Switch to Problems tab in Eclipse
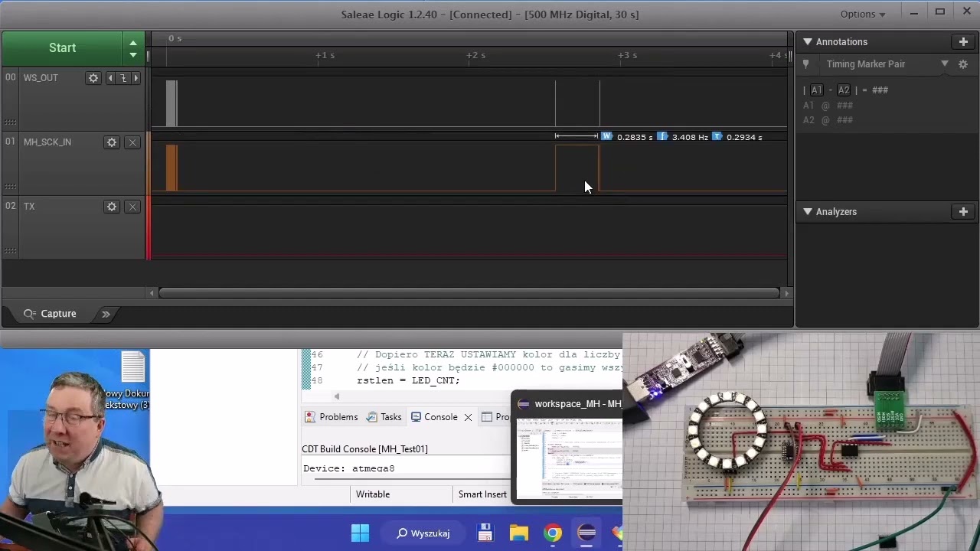Image resolution: width=980 pixels, height=551 pixels. [331, 417]
